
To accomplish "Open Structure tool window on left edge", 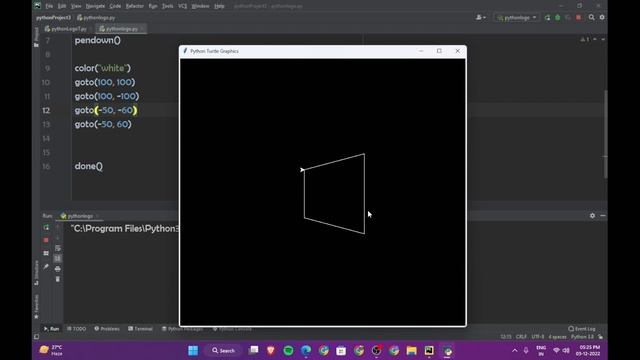I will [36, 273].
